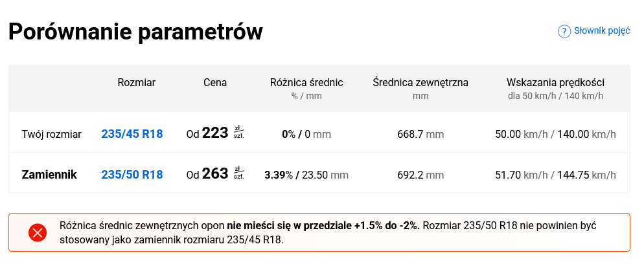644x266 pixels.
Task: Click the 3.39% / 23.50 mm difference value
Action: tap(306, 175)
